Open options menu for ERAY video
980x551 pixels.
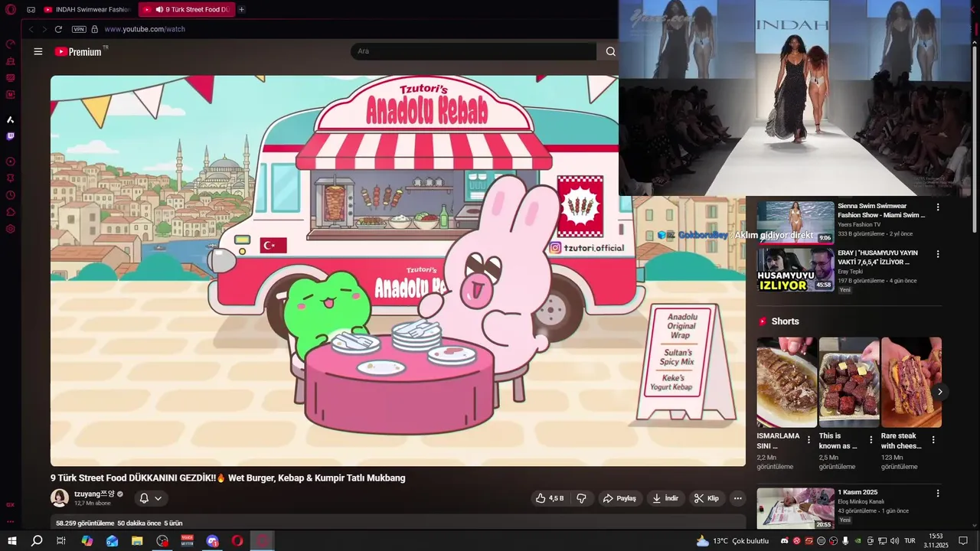click(938, 254)
